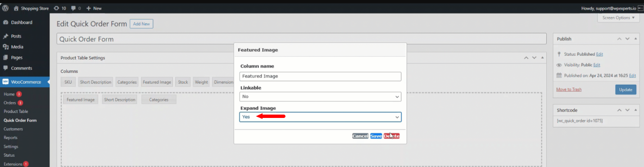Click Move to Trash link

[x=569, y=90]
